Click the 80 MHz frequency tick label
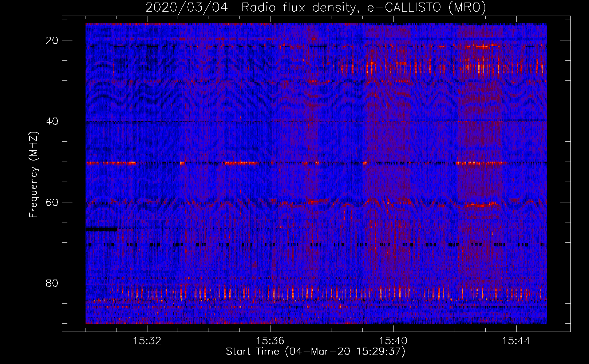 [52, 283]
